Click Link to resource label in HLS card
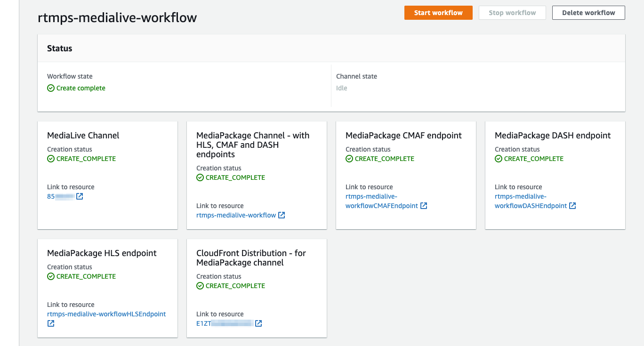This screenshot has width=644, height=346. tap(71, 305)
